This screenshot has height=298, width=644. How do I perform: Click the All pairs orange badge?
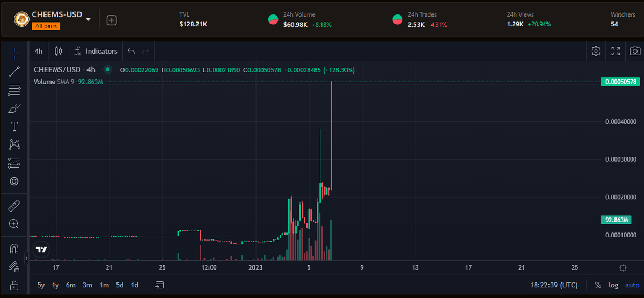tap(46, 26)
